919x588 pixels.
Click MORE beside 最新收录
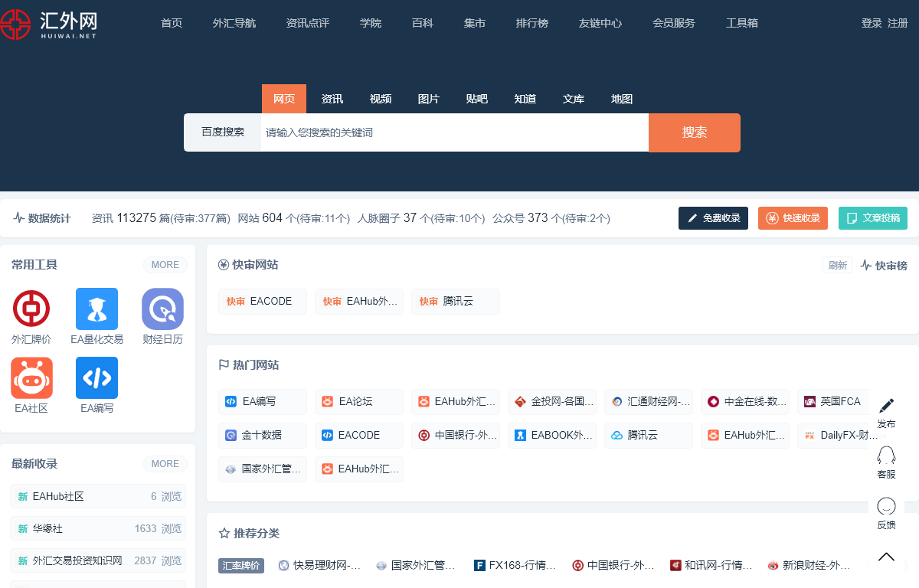(165, 464)
